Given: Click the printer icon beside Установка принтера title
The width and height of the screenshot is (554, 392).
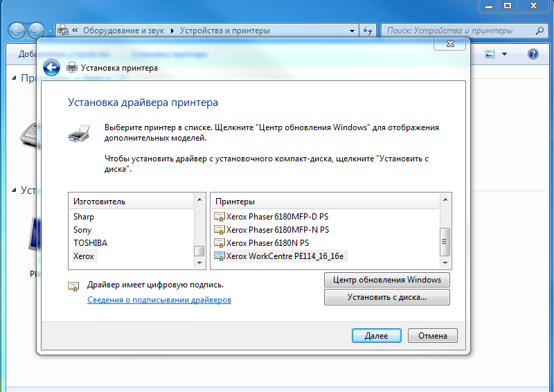Looking at the screenshot, I should click(x=72, y=67).
